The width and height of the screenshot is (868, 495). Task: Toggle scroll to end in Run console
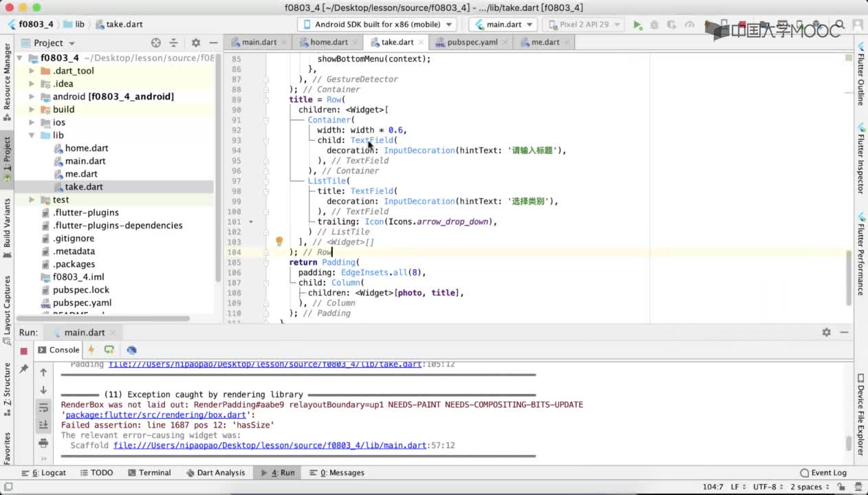click(43, 425)
